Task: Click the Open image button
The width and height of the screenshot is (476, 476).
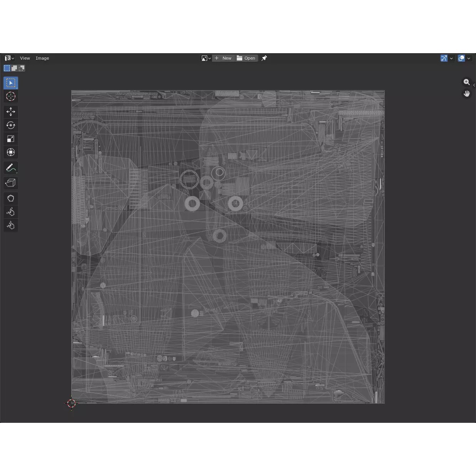Action: (x=246, y=58)
